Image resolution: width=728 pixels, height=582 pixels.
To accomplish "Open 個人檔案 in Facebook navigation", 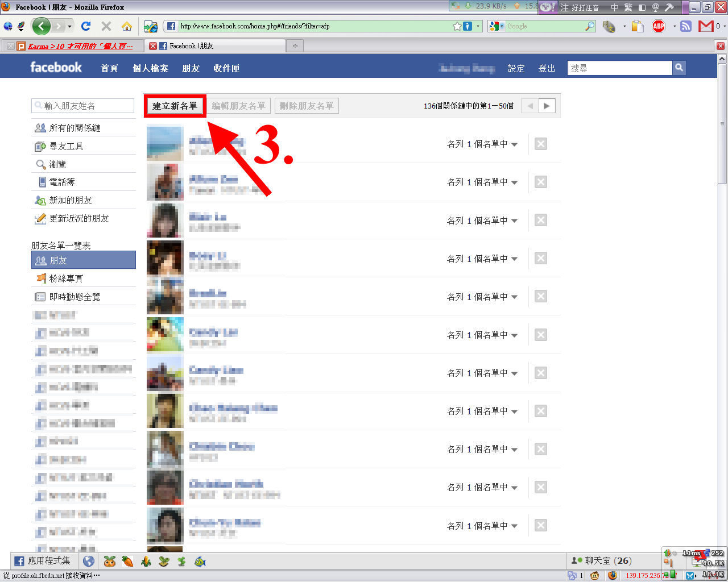I will click(150, 68).
